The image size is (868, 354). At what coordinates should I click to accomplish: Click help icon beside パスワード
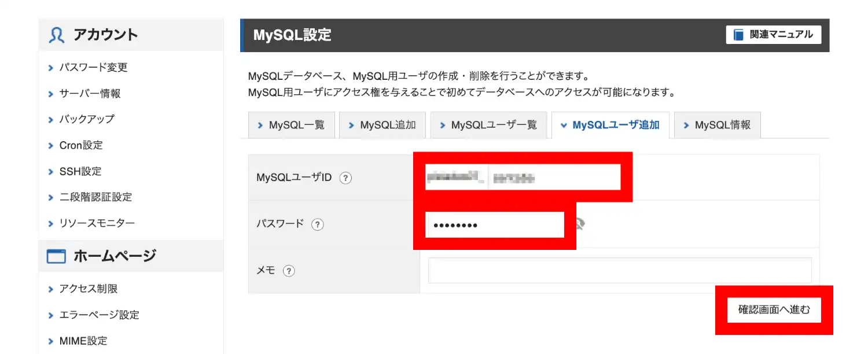317,224
